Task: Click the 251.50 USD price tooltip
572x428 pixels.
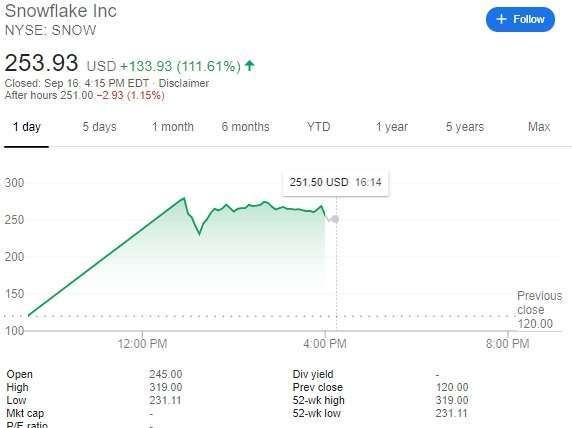Action: pyautogui.click(x=335, y=182)
